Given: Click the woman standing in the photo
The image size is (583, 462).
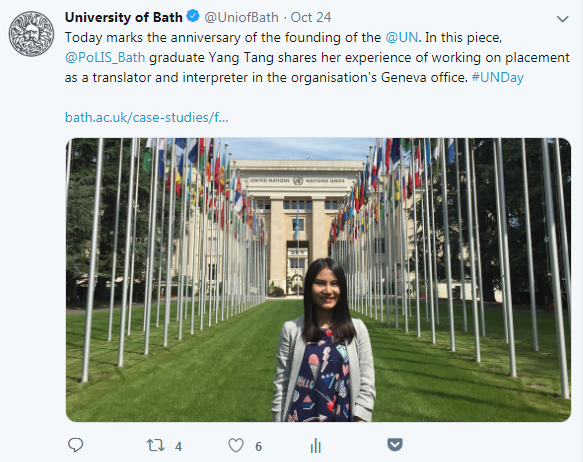Looking at the screenshot, I should click(323, 340).
